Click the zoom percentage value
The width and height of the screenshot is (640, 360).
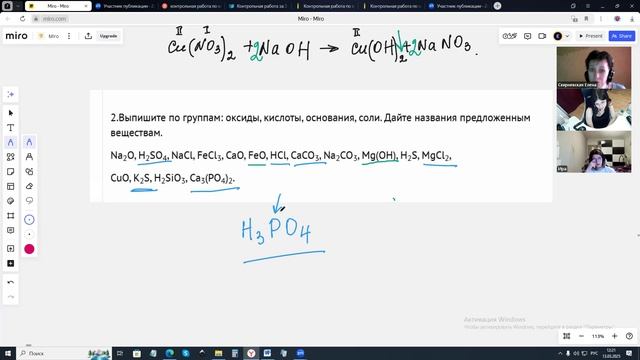pyautogui.click(x=598, y=336)
